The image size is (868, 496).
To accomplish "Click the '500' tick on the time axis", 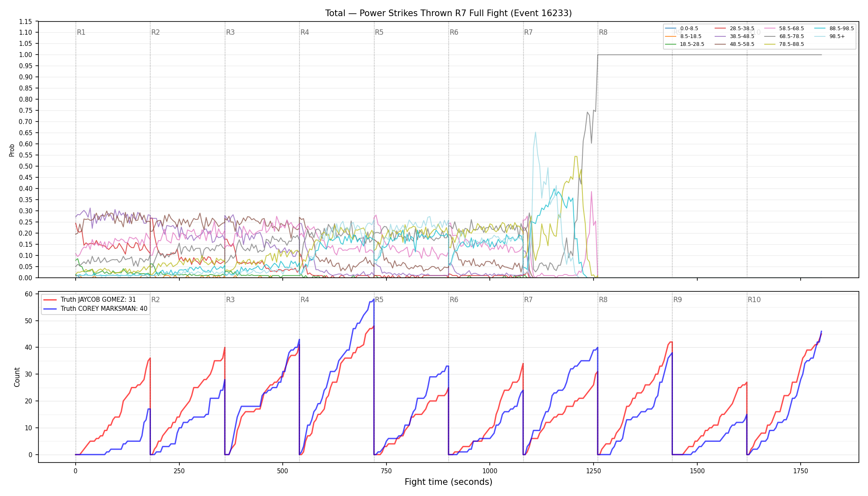I will point(283,471).
